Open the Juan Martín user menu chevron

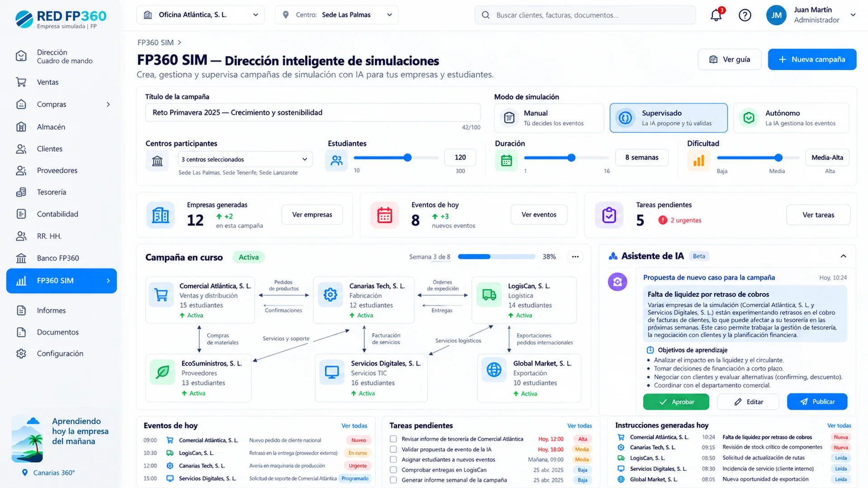tap(853, 15)
